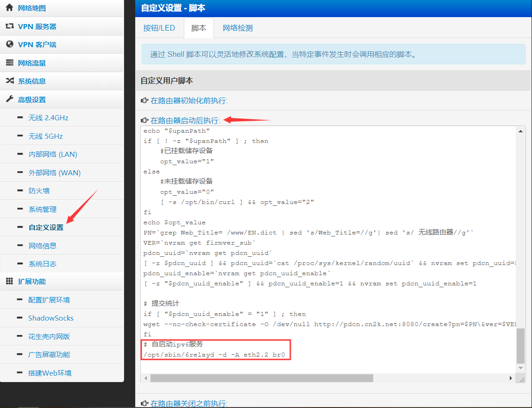Click the grid icon beside 扩展功能
This screenshot has height=408, width=532.
click(10, 281)
